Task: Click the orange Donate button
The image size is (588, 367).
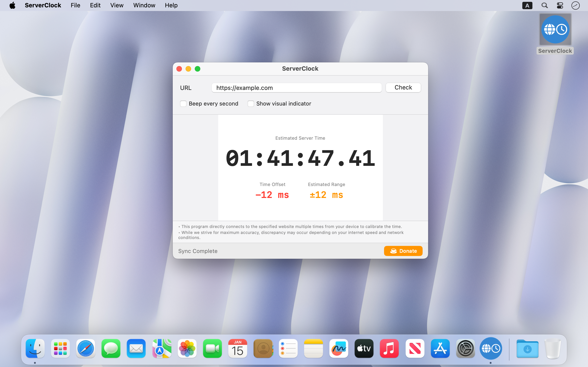Action: pyautogui.click(x=403, y=251)
